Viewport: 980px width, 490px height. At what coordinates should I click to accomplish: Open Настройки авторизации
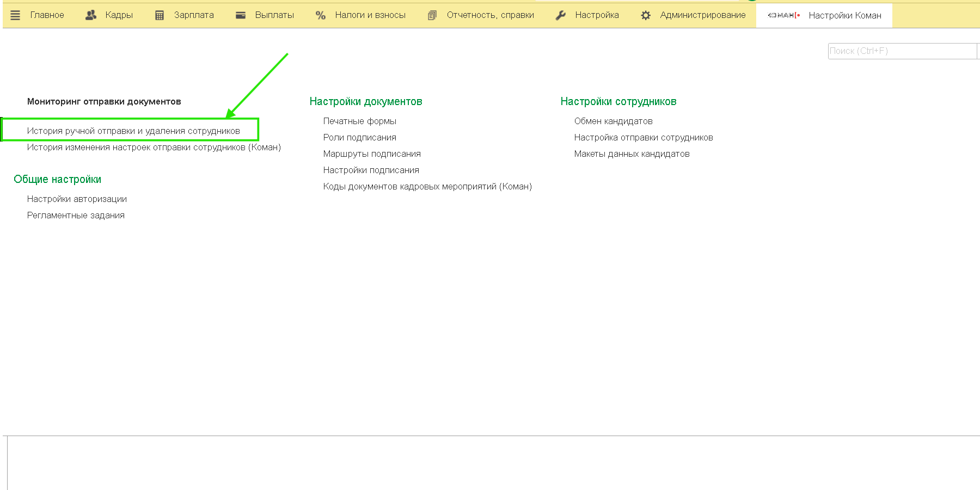pyautogui.click(x=77, y=199)
